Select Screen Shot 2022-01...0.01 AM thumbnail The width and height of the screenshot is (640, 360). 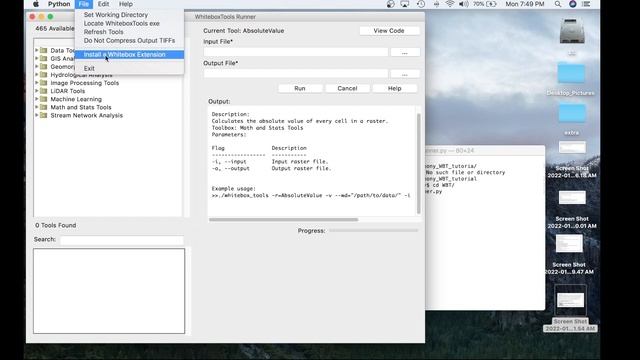[x=572, y=198]
